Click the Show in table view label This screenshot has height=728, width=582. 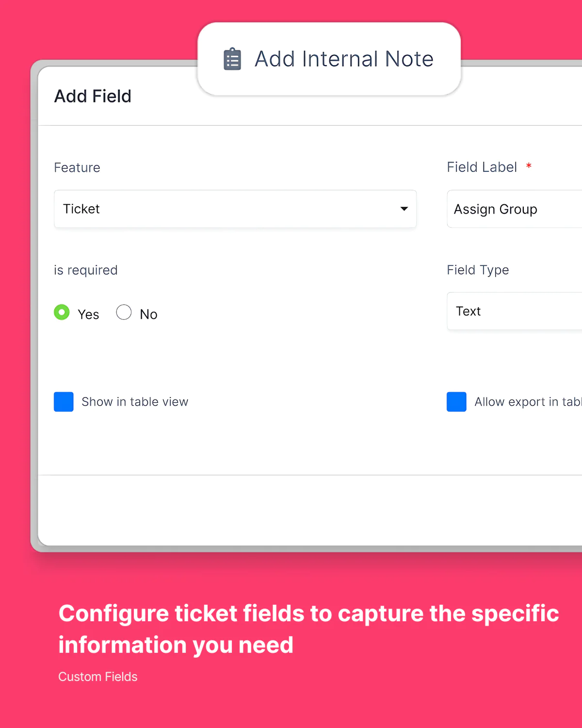click(x=135, y=402)
